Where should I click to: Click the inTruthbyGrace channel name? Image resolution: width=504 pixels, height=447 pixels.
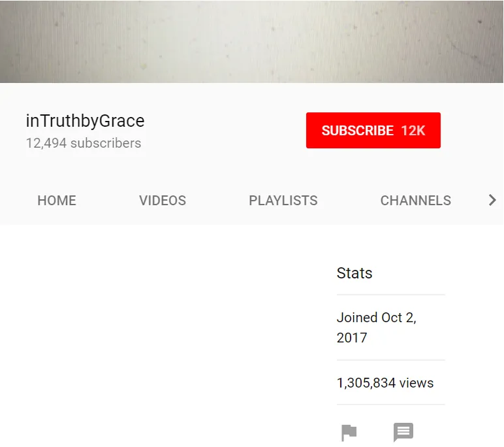(85, 121)
